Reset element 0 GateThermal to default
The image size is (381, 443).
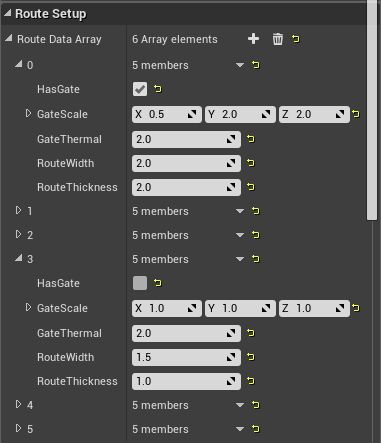click(251, 139)
